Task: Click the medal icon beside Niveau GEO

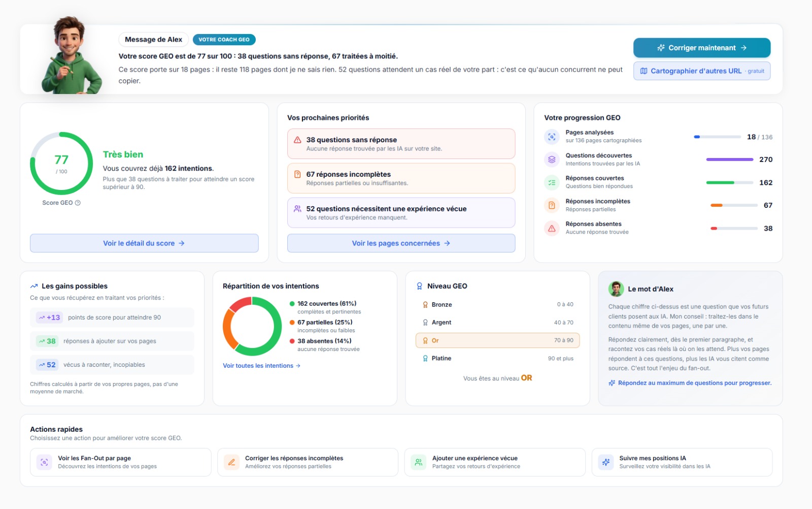Action: 420,286
